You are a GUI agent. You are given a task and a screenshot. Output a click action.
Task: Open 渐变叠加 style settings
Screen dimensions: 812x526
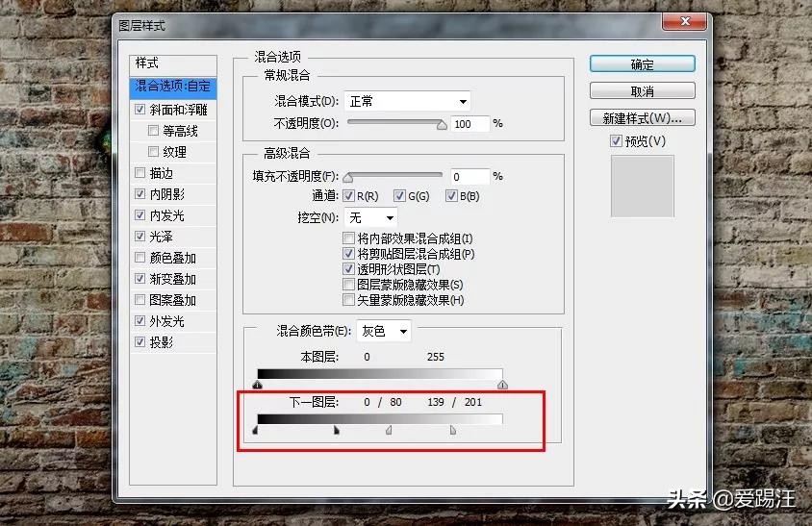tap(172, 279)
